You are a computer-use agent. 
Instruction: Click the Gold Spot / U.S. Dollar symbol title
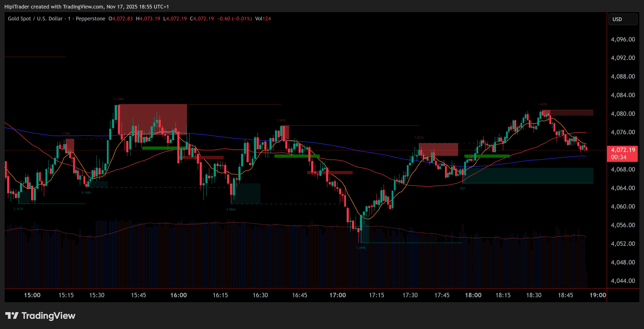coord(35,19)
